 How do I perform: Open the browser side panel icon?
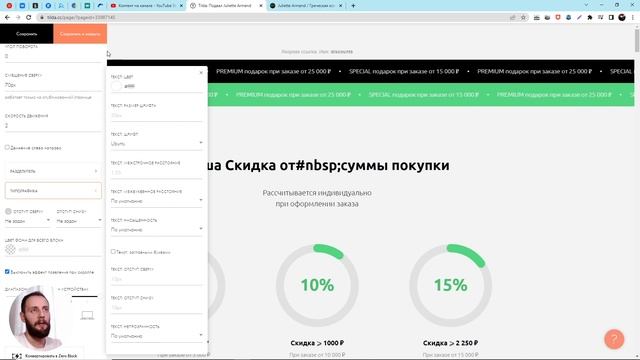(x=611, y=18)
